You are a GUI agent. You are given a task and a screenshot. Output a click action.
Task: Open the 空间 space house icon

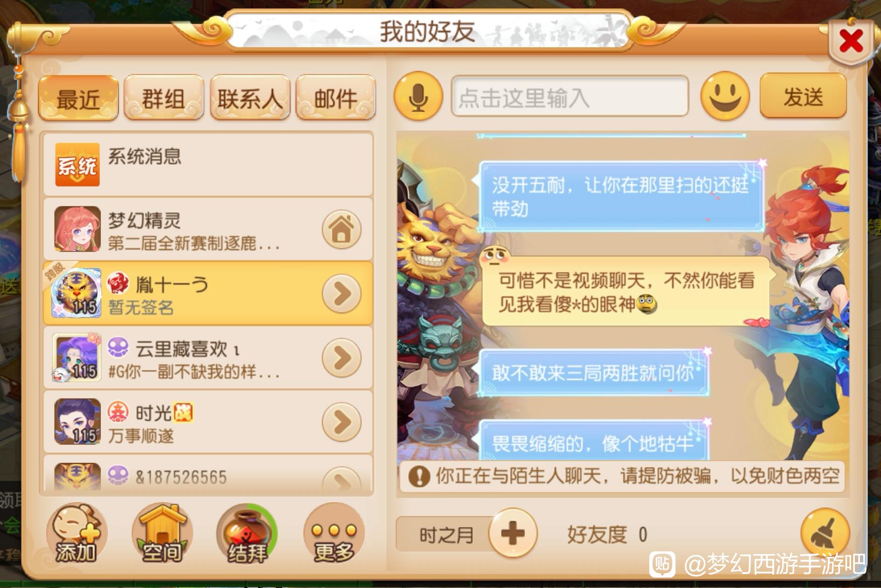click(x=161, y=533)
